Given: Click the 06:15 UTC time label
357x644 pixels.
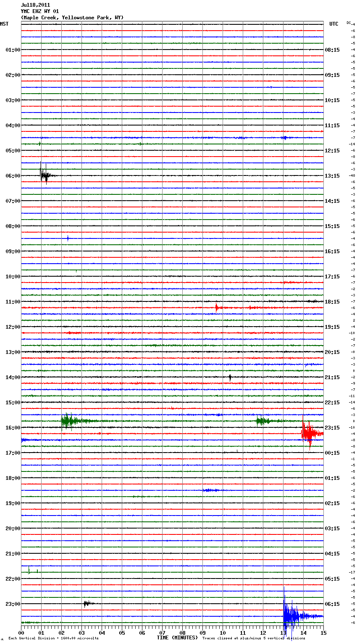Looking at the screenshot, I should point(332,604).
